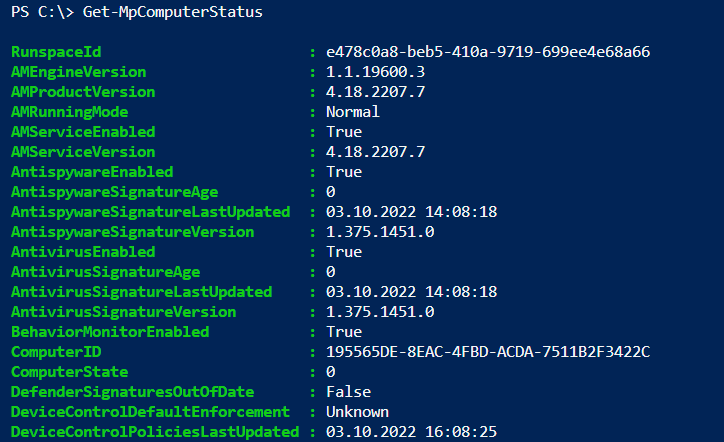Click DeviceControlDefaultEnforcement value Unknown
Image resolution: width=724 pixels, height=442 pixels.
(x=357, y=412)
